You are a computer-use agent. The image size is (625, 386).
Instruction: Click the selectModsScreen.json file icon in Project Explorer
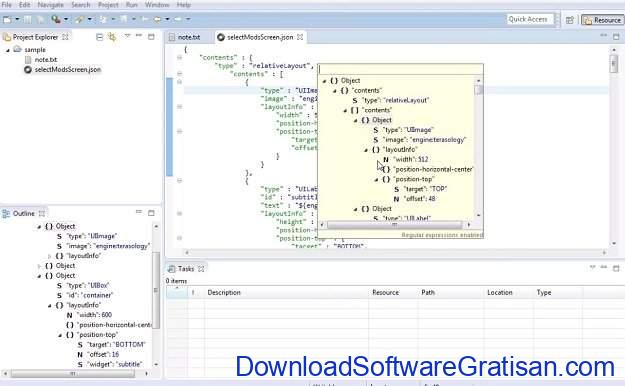pos(28,69)
